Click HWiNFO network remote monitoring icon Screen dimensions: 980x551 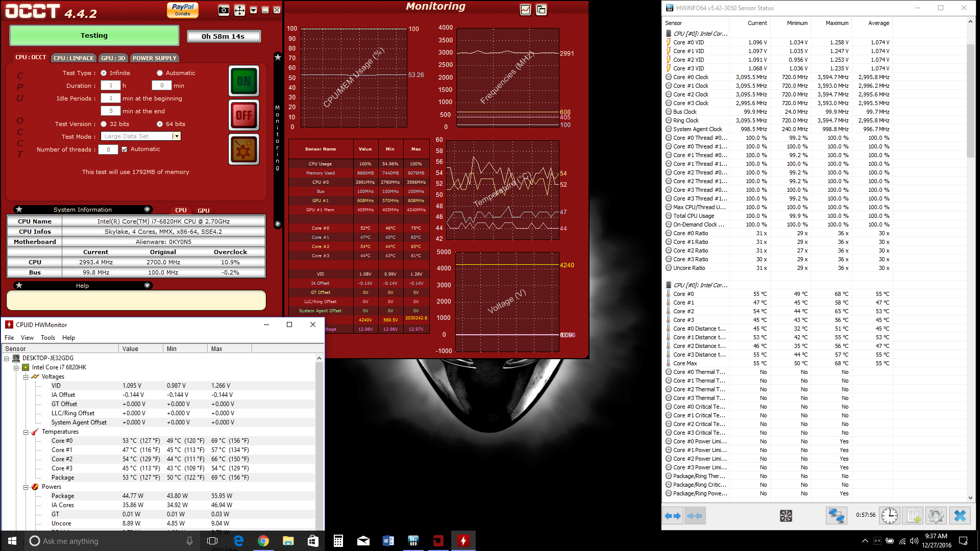(x=836, y=516)
